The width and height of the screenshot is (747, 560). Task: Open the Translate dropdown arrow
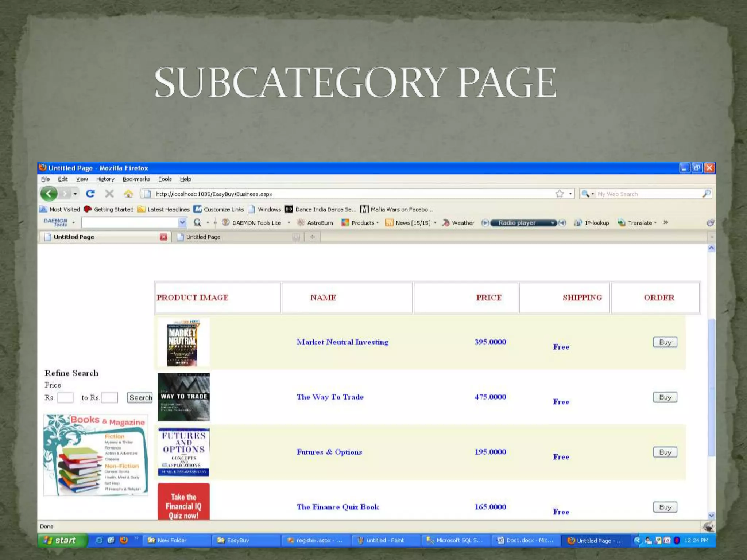tap(655, 223)
